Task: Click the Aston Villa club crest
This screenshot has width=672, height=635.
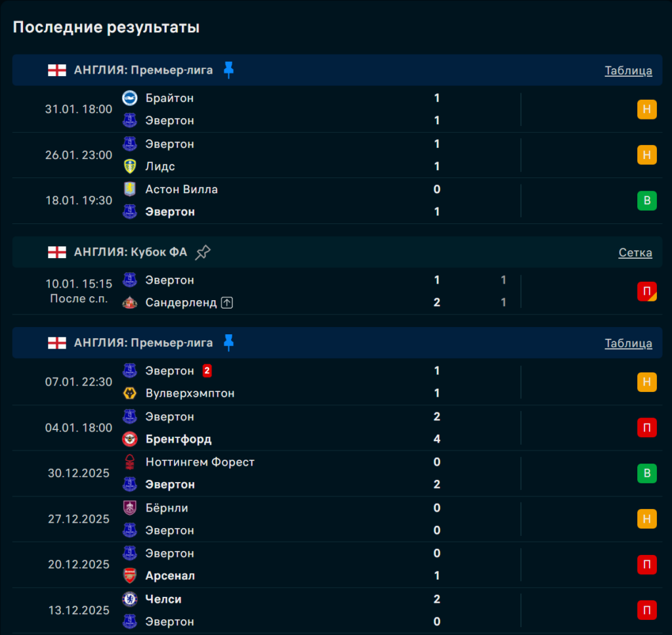Action: (x=130, y=189)
